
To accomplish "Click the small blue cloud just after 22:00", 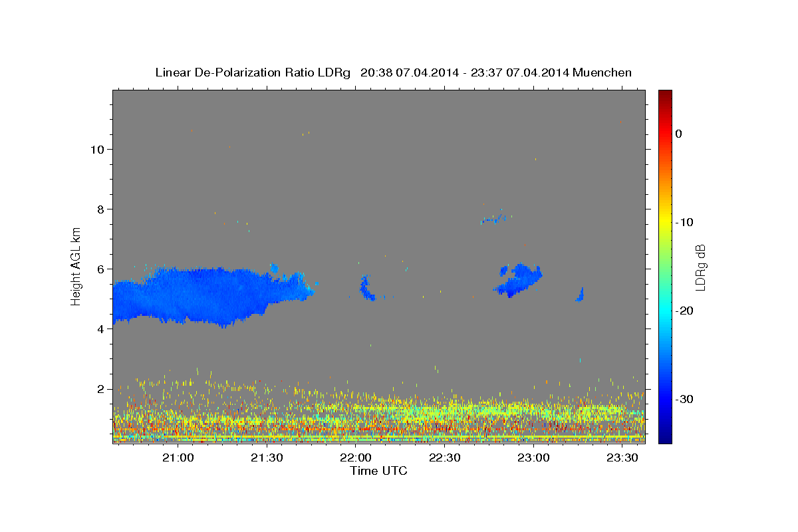I will (x=366, y=289).
